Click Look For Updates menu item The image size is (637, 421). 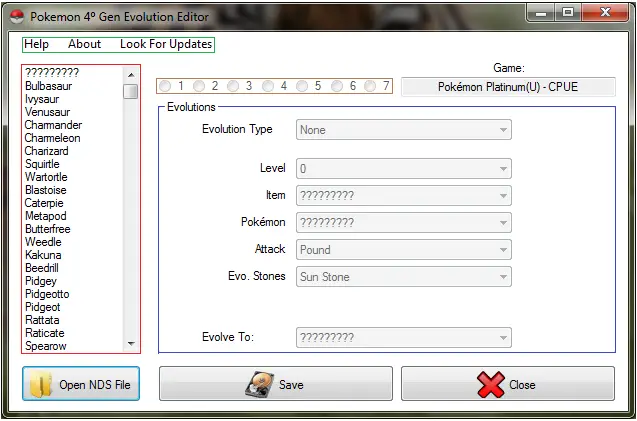point(166,44)
